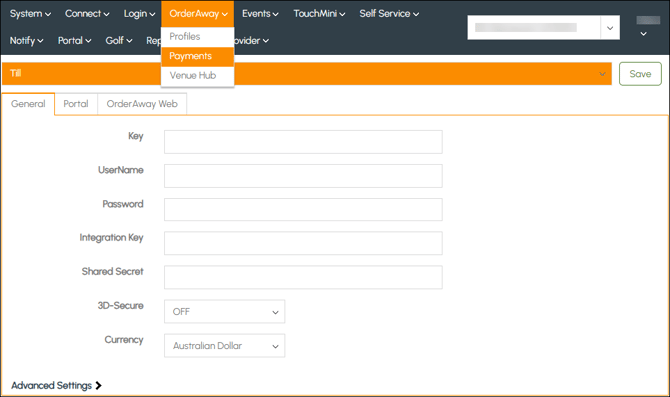This screenshot has height=397, width=670.
Task: Open the Login menu
Action: pyautogui.click(x=139, y=14)
